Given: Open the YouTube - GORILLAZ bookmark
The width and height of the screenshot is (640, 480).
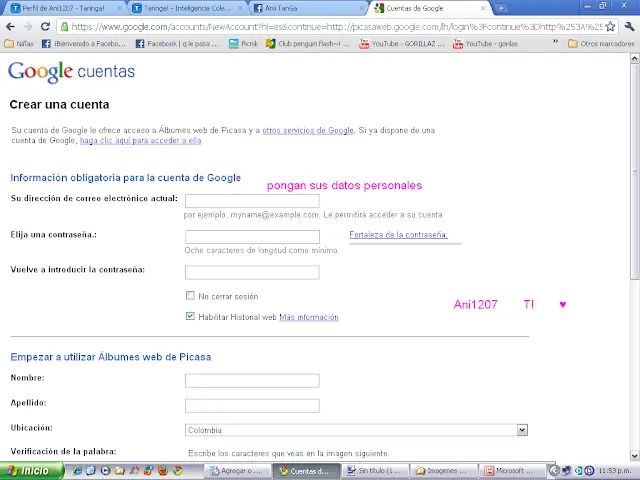Looking at the screenshot, I should point(402,43).
